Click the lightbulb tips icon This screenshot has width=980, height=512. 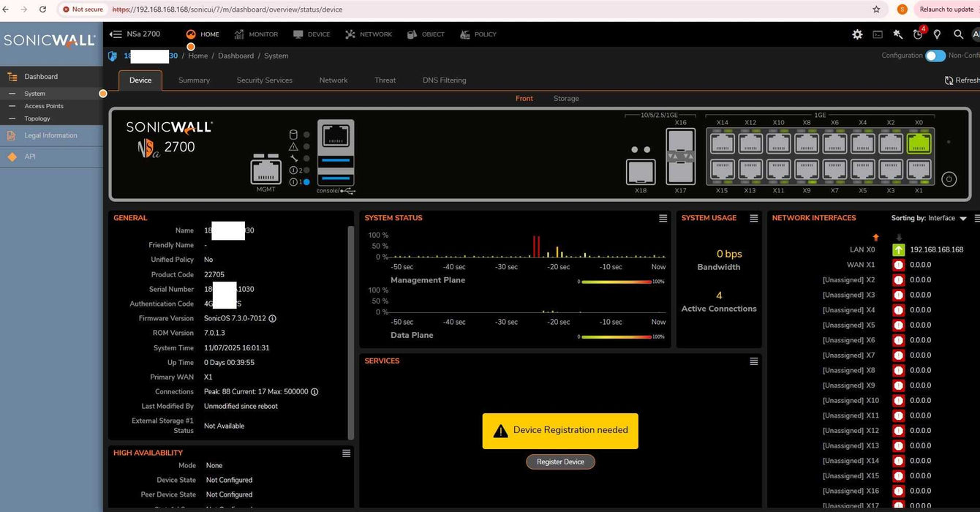tap(938, 34)
